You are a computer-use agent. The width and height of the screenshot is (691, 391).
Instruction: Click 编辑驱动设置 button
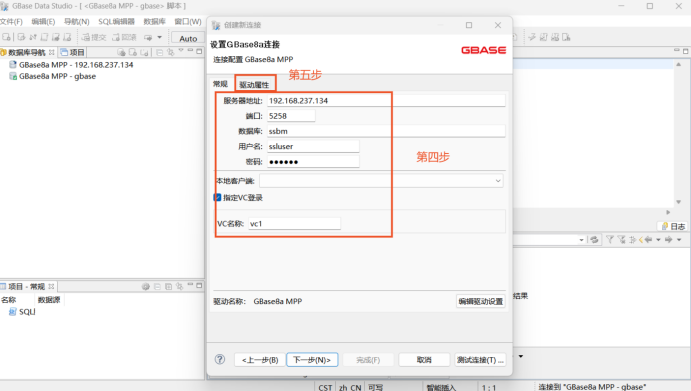pyautogui.click(x=481, y=302)
